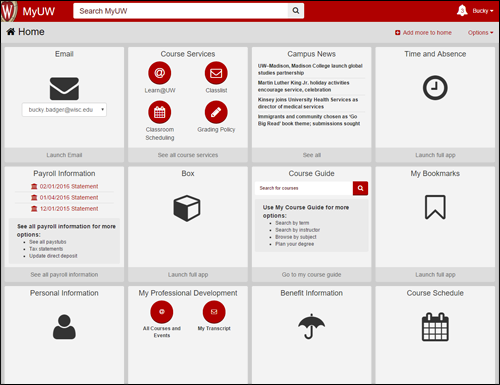Click the Home house icon
500x385 pixels.
click(11, 32)
